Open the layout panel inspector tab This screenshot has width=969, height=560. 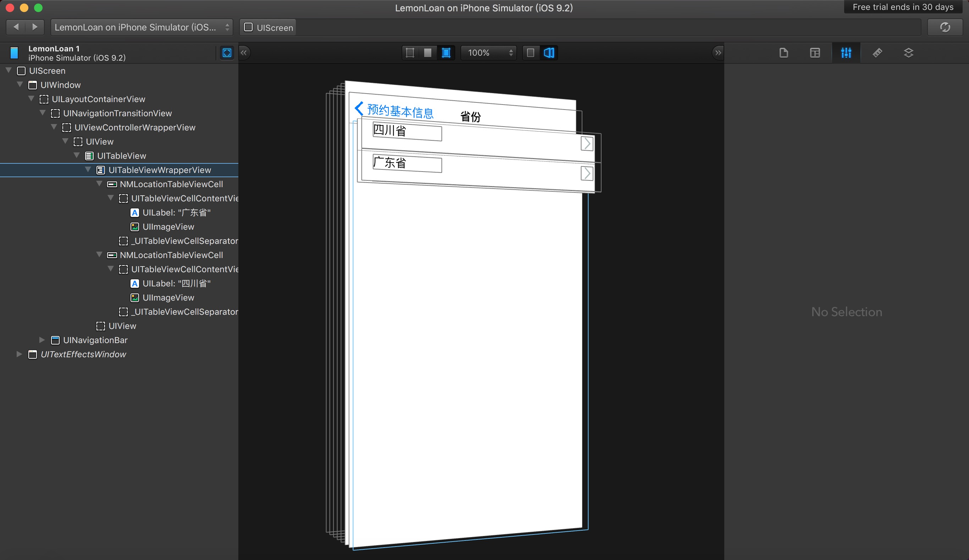click(815, 53)
